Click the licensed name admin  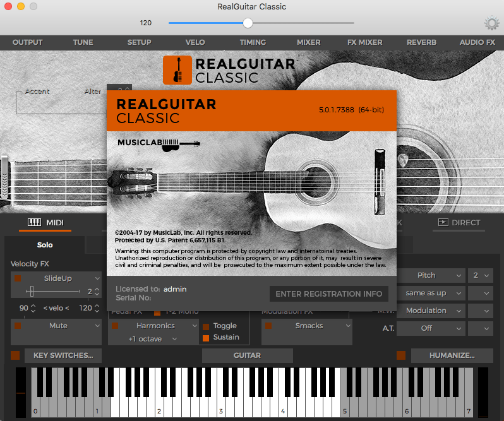(175, 289)
